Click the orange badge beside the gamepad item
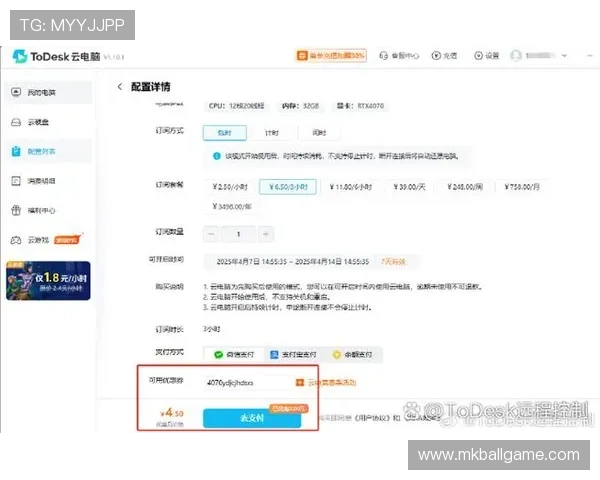This screenshot has height=480, width=600. (x=67, y=240)
